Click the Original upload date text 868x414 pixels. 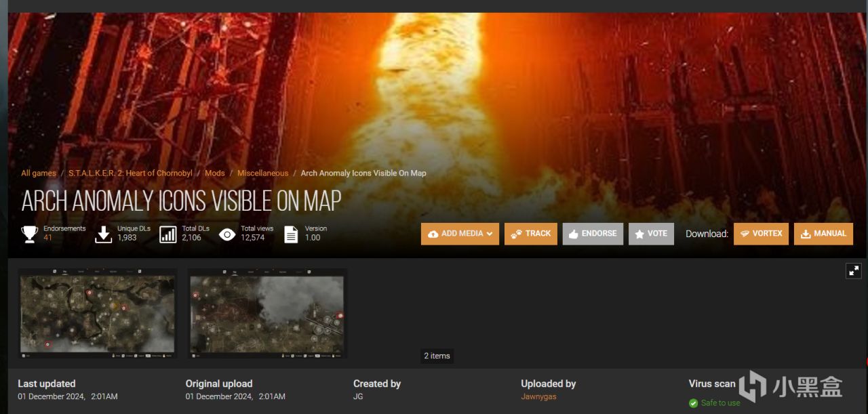235,396
